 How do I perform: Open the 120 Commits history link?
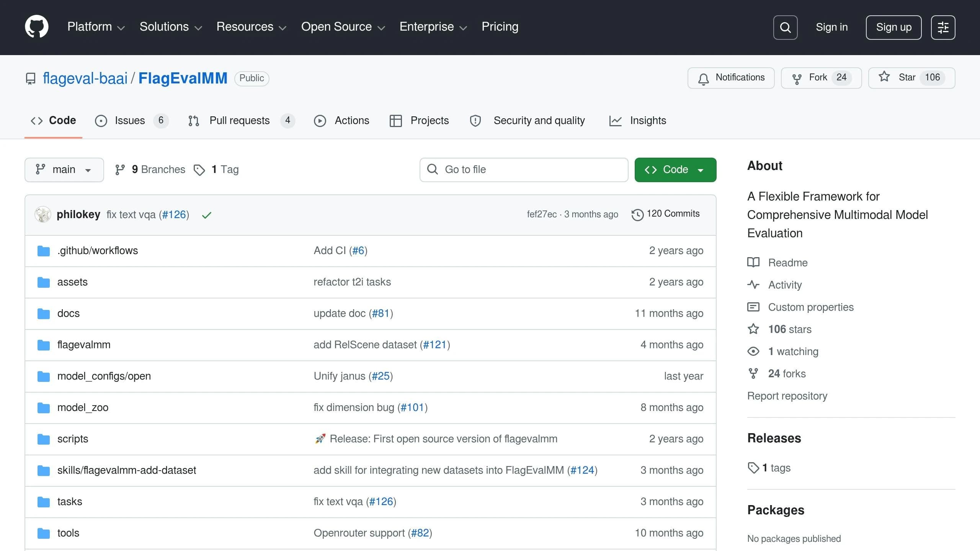[665, 214]
